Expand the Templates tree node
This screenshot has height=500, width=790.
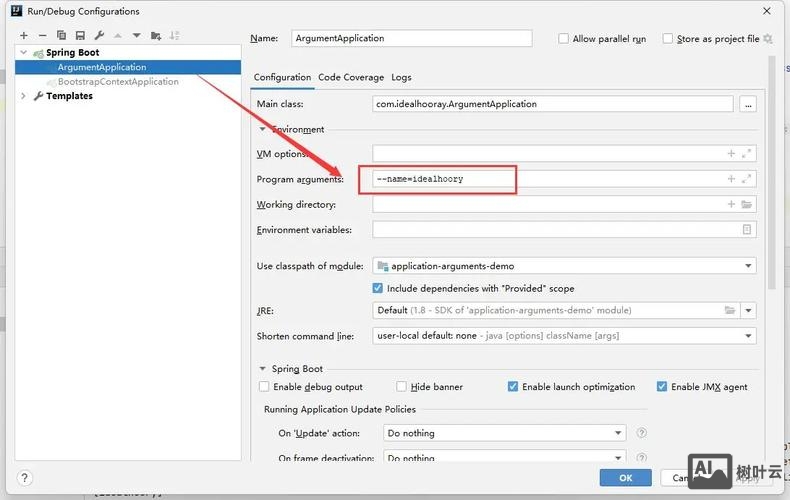tap(23, 96)
